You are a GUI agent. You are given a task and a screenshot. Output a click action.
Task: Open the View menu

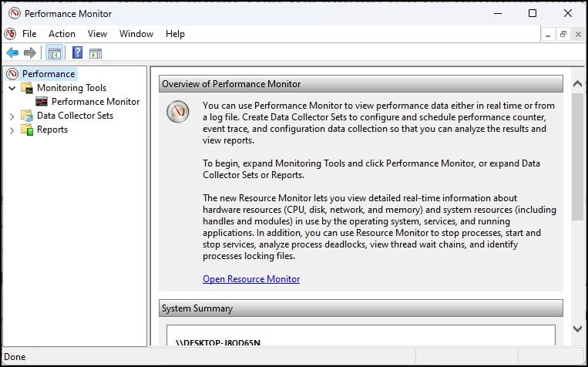click(97, 34)
